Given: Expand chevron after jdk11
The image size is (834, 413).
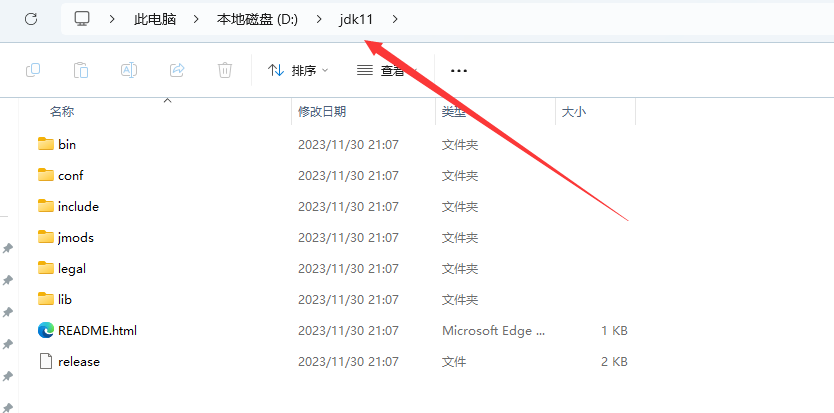Looking at the screenshot, I should tap(395, 20).
